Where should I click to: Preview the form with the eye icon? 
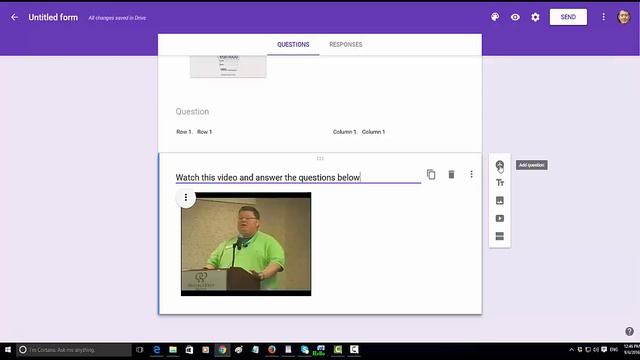[x=515, y=17]
